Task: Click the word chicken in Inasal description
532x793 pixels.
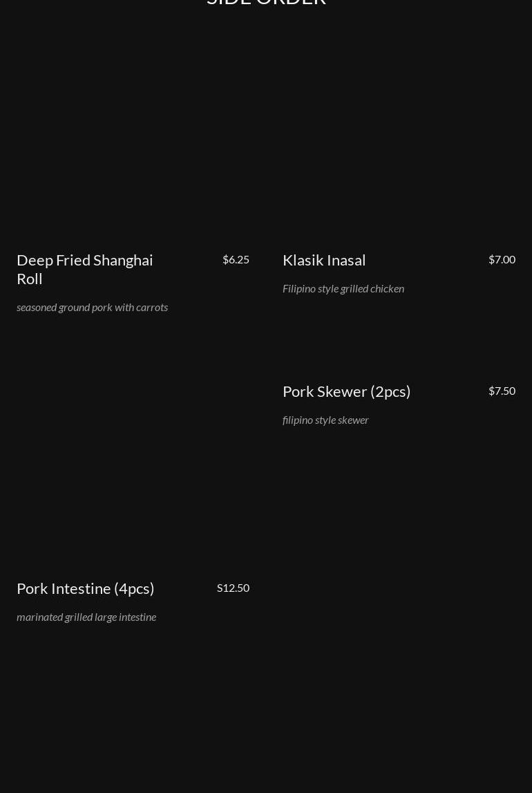Action: 387,289
